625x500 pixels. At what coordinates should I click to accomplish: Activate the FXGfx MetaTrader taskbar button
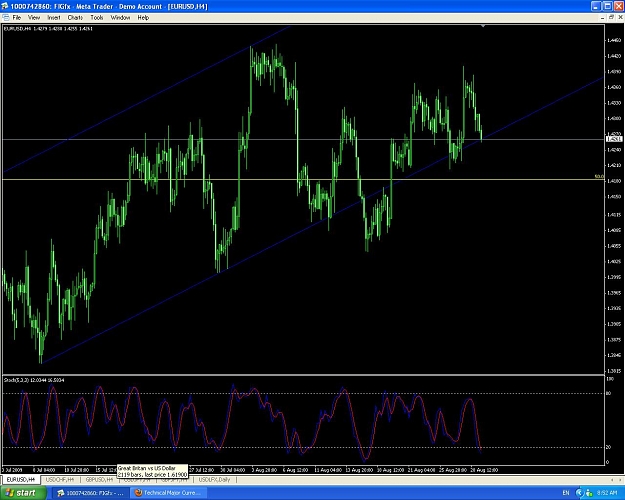coord(90,493)
